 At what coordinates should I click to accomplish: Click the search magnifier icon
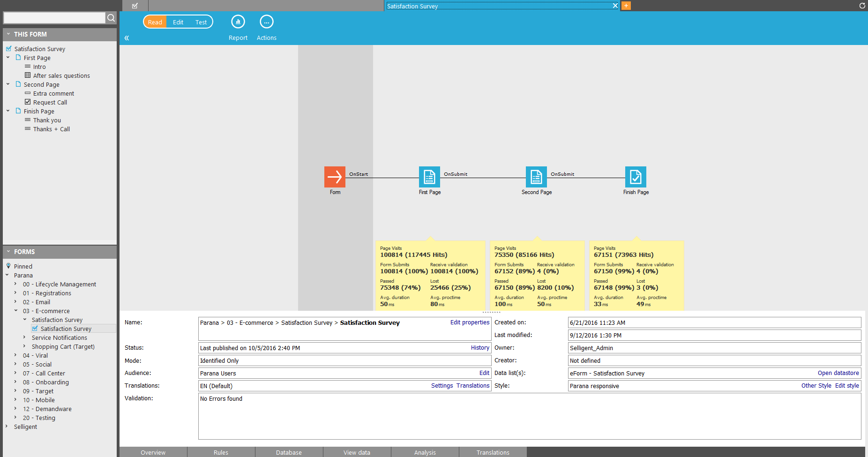pos(111,18)
